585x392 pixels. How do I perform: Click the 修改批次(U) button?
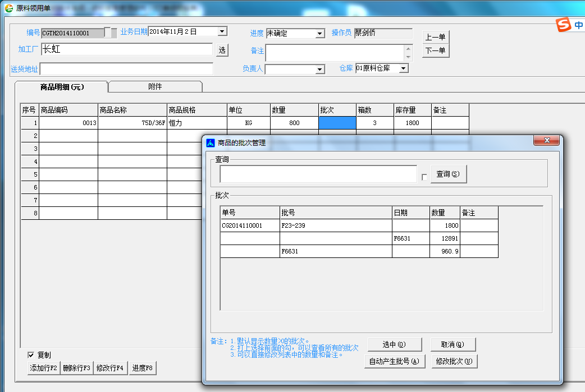454,362
